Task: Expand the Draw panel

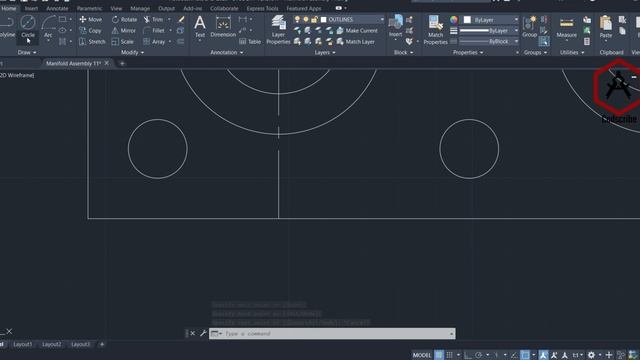Action: (x=27, y=52)
